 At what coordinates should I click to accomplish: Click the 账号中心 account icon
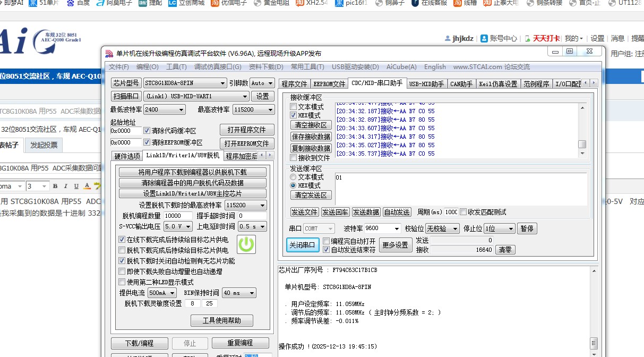[484, 38]
